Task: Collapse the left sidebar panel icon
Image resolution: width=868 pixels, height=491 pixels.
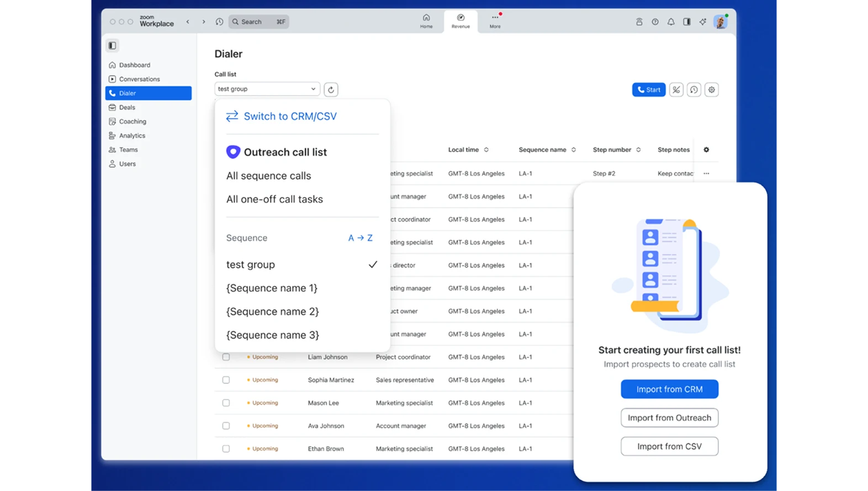Action: [112, 45]
